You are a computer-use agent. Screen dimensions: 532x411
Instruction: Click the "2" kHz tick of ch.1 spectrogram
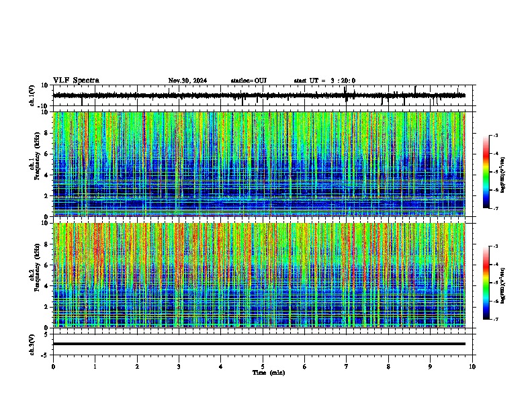(x=46, y=196)
